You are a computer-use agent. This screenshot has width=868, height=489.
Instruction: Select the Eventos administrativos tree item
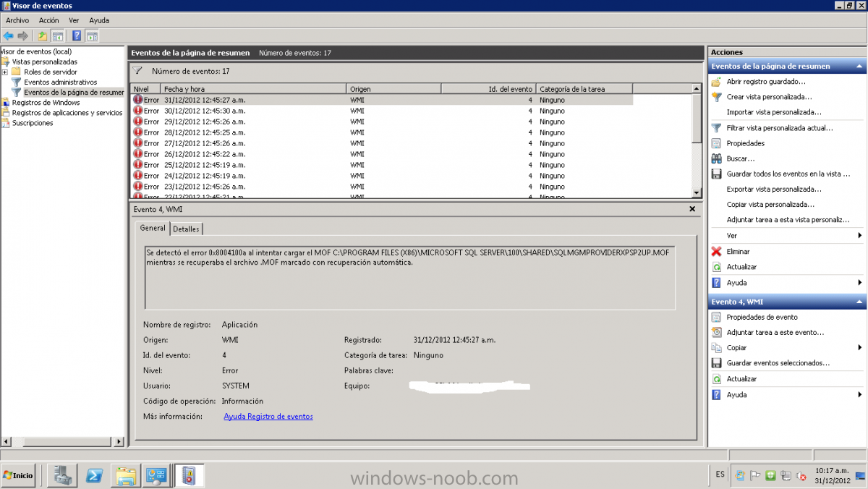(x=61, y=82)
